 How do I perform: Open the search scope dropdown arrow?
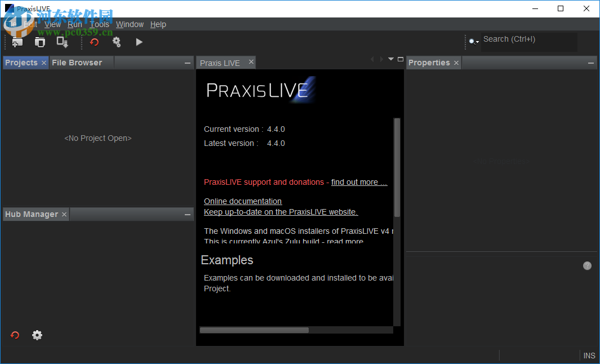pyautogui.click(x=476, y=41)
